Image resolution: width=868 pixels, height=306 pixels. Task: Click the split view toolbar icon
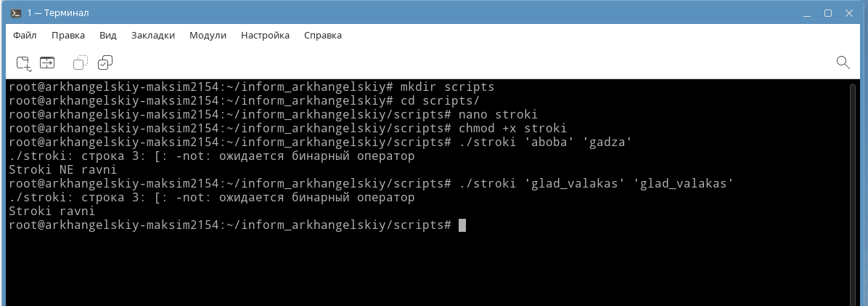tap(48, 63)
